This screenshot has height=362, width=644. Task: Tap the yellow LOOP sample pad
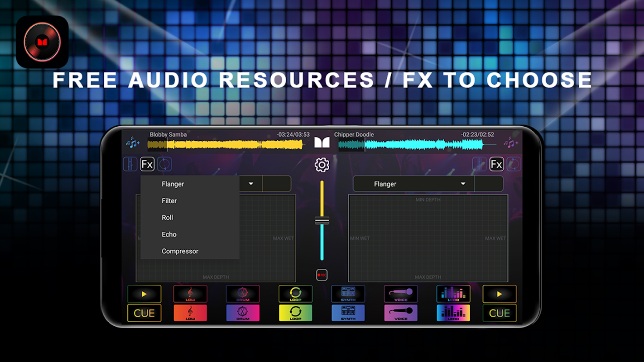pos(295,313)
